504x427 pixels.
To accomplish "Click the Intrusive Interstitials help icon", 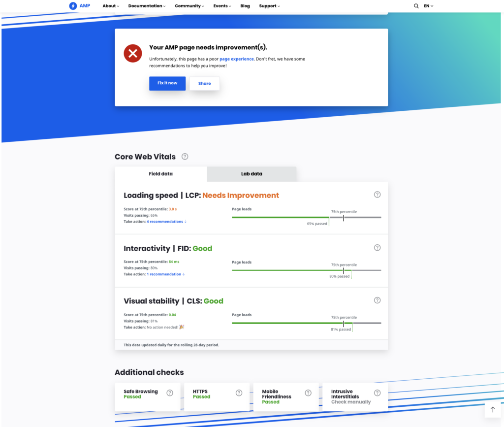I will (378, 393).
